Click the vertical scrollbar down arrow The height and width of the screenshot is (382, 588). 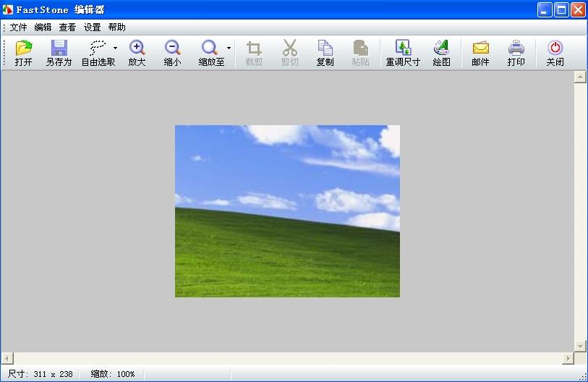click(x=580, y=346)
